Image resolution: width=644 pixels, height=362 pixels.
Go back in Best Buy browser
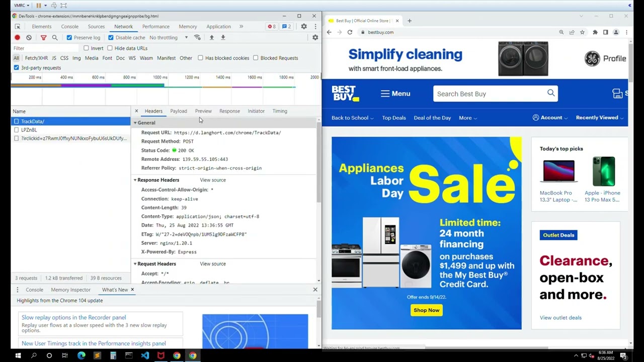329,32
